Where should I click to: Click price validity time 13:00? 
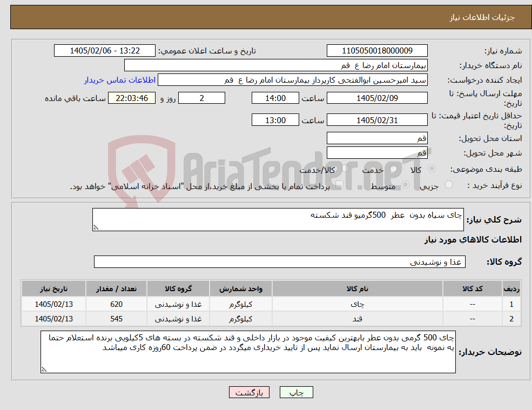275,120
